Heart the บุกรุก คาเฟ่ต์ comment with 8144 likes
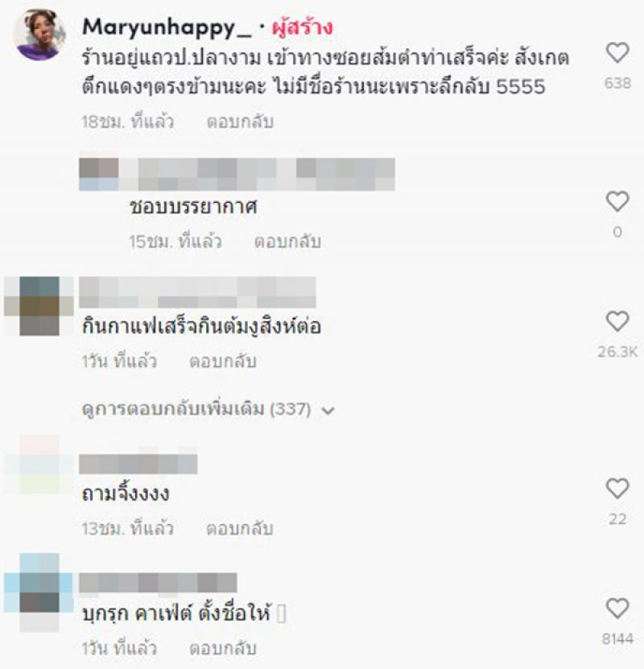Screen dimensions: 644x669 [617, 609]
